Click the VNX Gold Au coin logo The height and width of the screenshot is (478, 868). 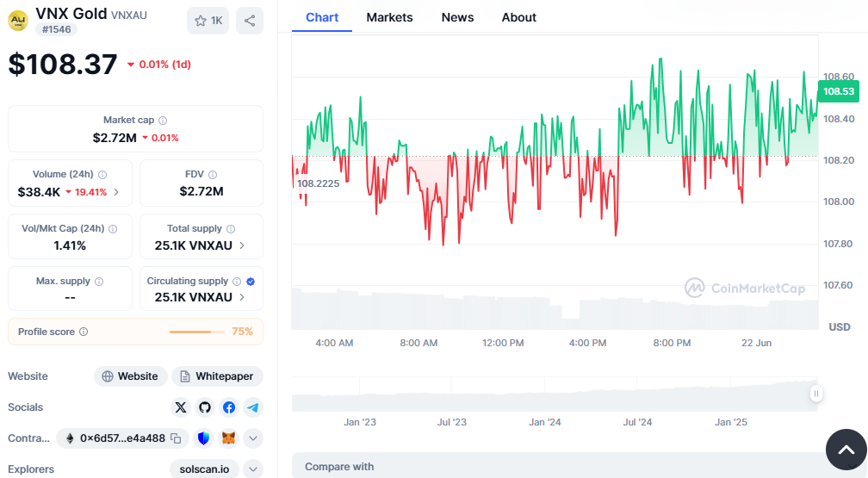[18, 21]
